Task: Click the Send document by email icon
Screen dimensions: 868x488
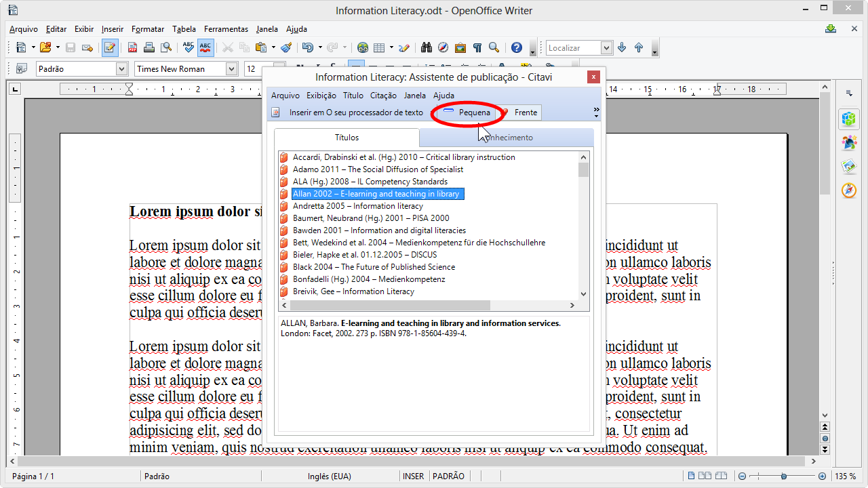Action: 87,47
